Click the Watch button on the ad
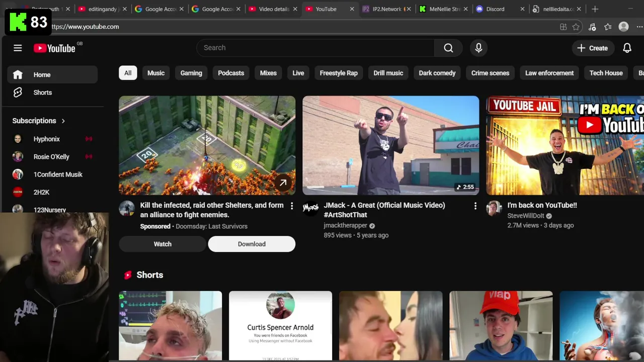 tap(163, 244)
